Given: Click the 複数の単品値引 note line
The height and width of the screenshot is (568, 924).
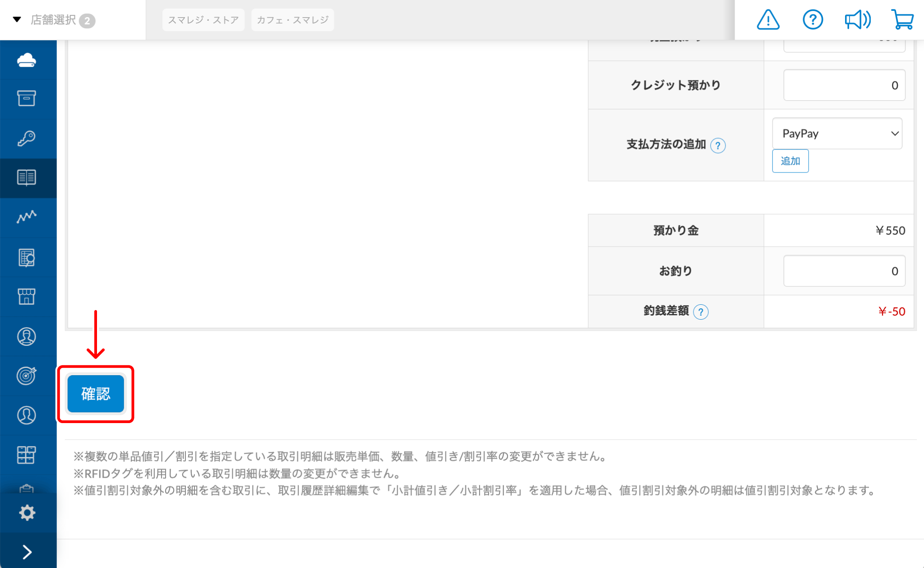Looking at the screenshot, I should tap(341, 456).
